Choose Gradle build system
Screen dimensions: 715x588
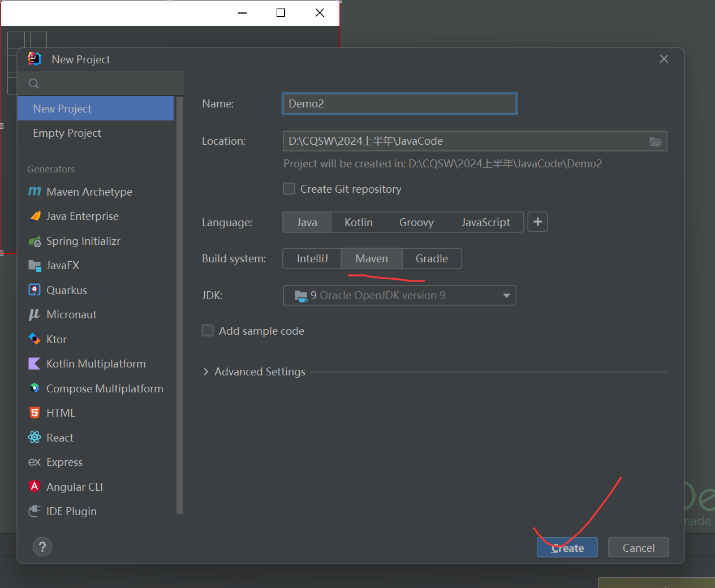click(432, 258)
